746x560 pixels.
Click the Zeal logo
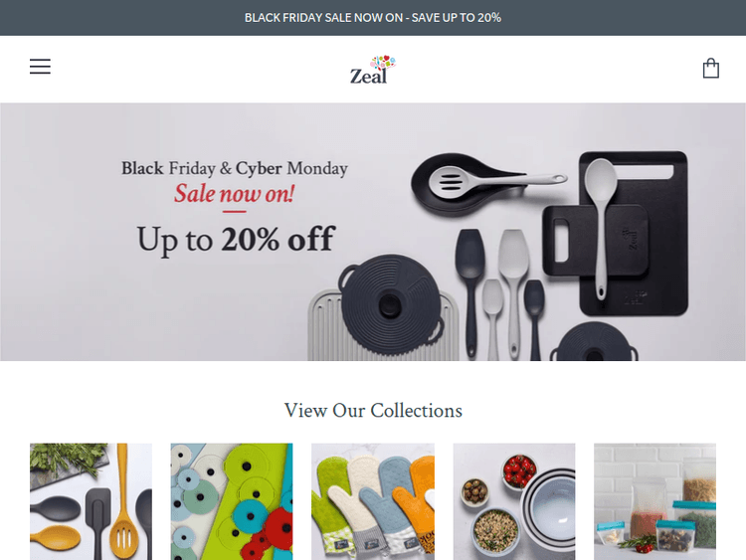(373, 70)
